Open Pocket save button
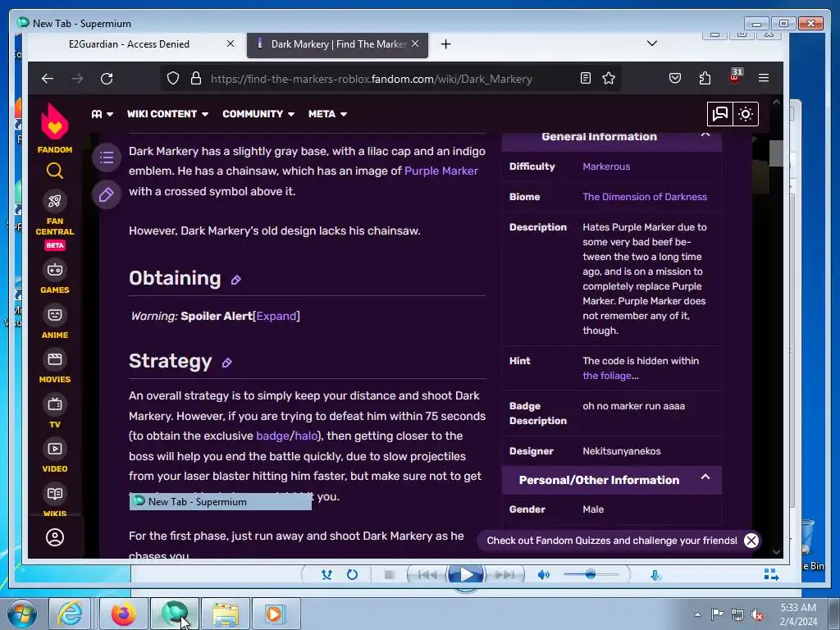Image resolution: width=840 pixels, height=630 pixels. pos(675,78)
